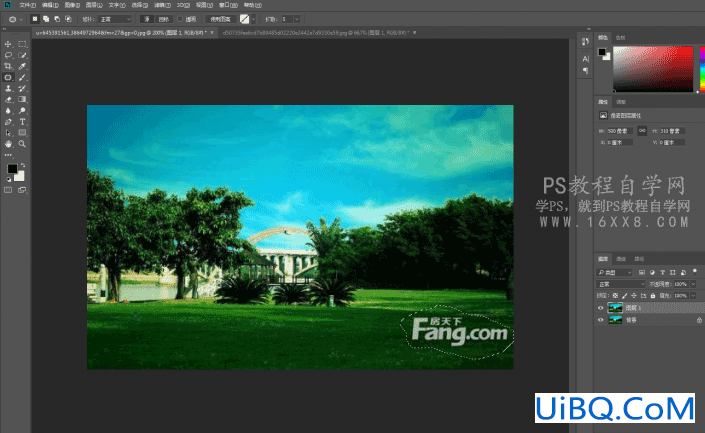Open the Patch mode dropdown
The height and width of the screenshot is (433, 705).
pyautogui.click(x=115, y=19)
